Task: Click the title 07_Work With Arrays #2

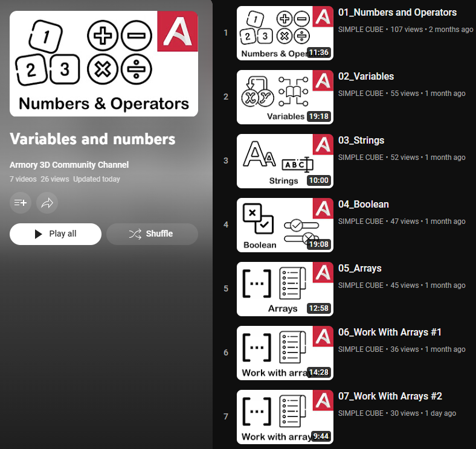Action: [390, 396]
